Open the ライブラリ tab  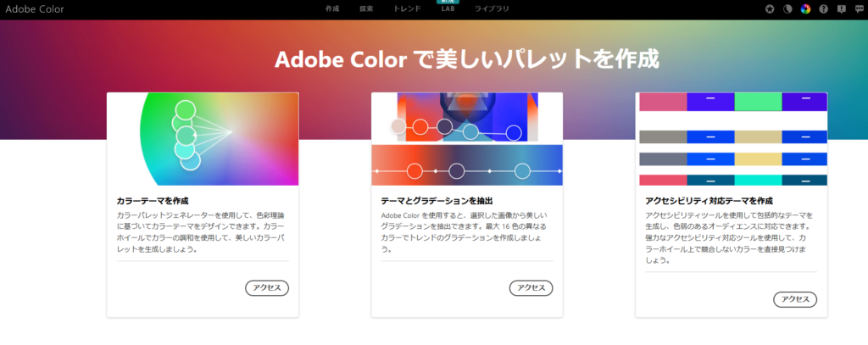point(492,8)
